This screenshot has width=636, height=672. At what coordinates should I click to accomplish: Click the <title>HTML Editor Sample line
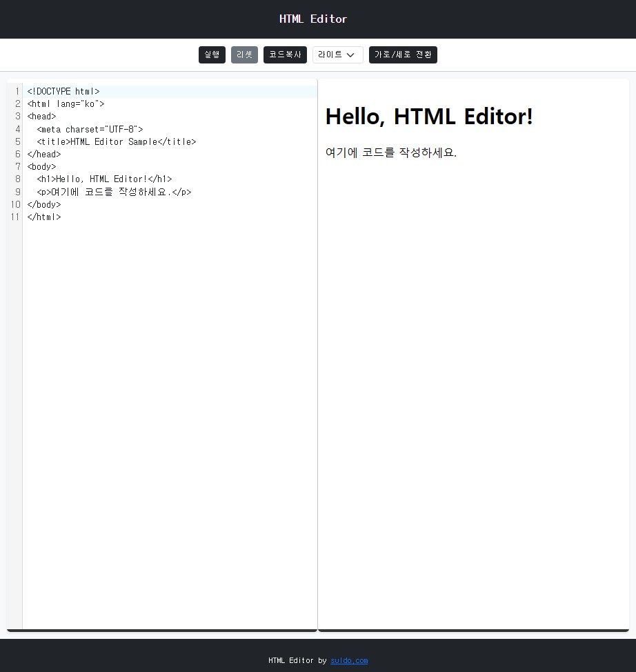coord(117,141)
